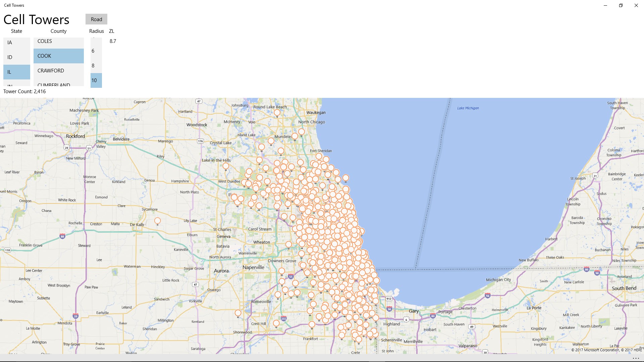
Task: Choose Radius value 6
Action: 96,51
